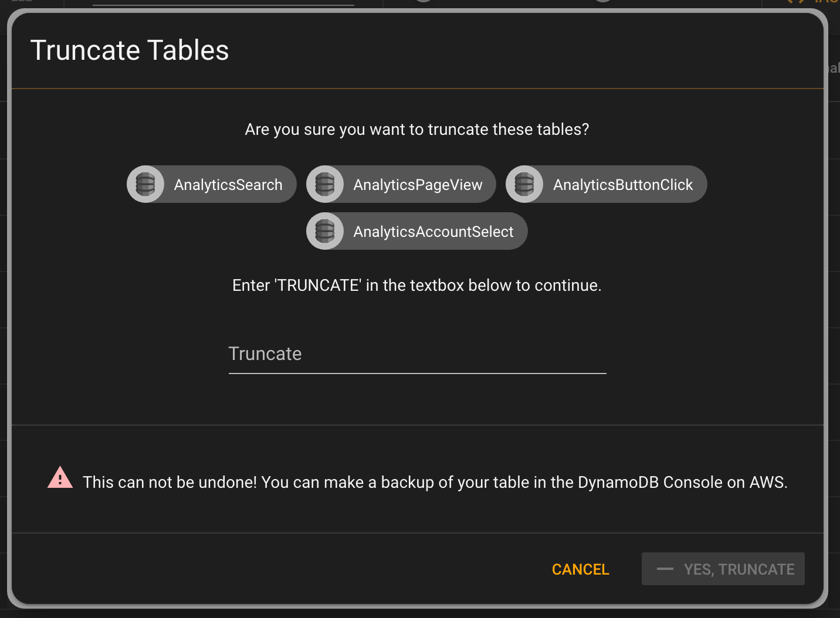Select the AnalyticsSearch table chip
This screenshot has width=840, height=618.
tap(212, 184)
